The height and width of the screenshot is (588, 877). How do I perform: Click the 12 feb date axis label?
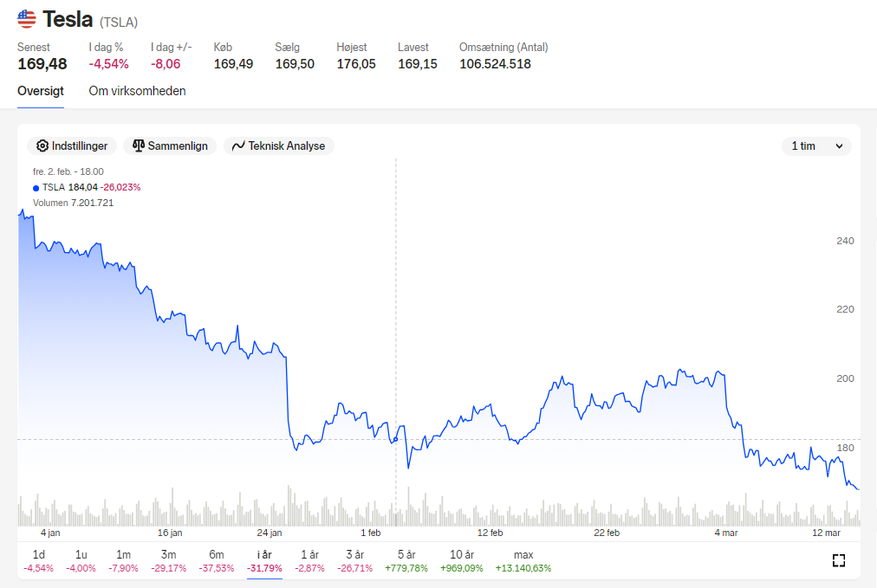[490, 533]
